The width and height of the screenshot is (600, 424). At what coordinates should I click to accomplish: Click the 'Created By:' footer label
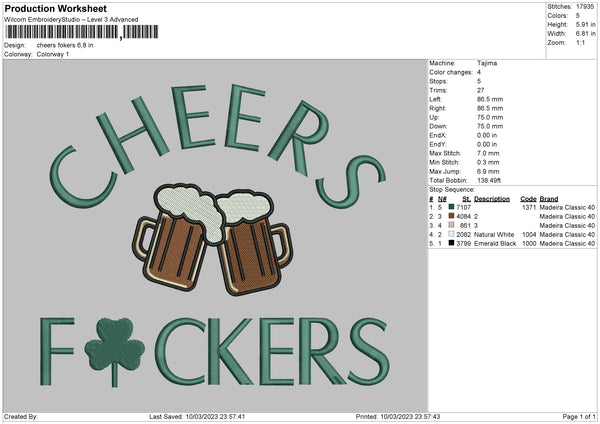coord(21,416)
